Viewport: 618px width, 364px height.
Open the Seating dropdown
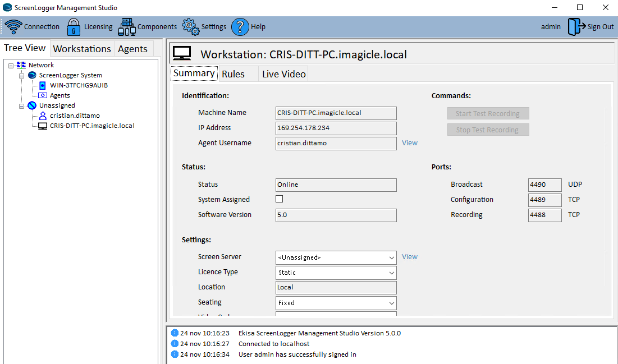tap(391, 303)
